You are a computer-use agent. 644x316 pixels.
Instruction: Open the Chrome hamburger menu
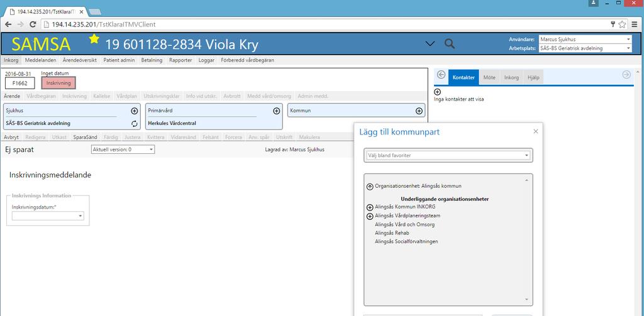(x=635, y=25)
